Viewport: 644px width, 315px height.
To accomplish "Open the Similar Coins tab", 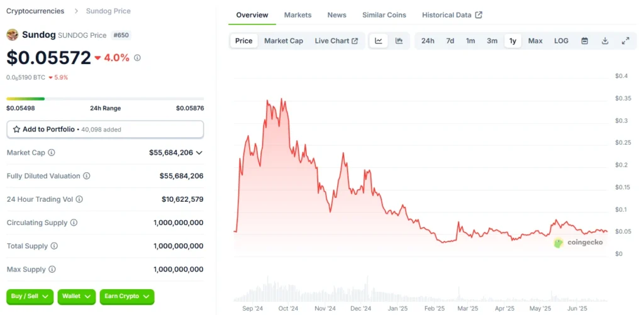I will [x=384, y=15].
